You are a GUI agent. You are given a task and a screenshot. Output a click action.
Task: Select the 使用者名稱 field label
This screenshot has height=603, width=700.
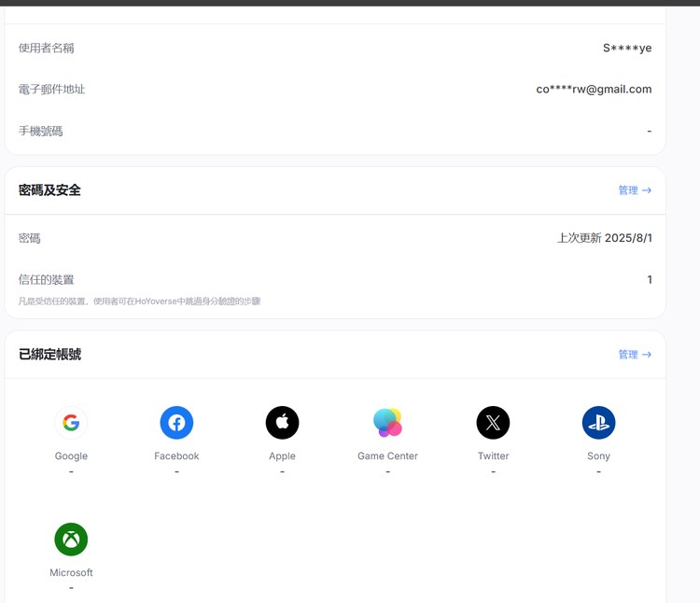(x=47, y=49)
